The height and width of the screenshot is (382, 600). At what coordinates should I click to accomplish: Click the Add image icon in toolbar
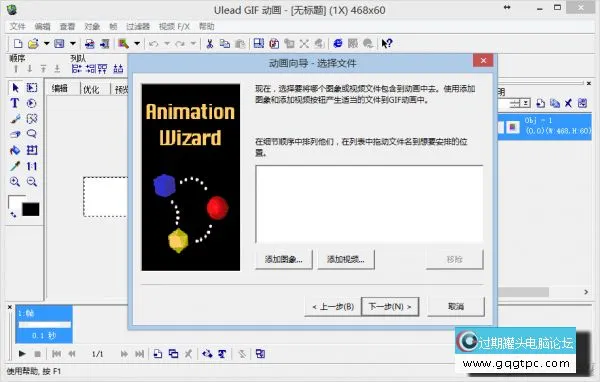click(x=90, y=44)
